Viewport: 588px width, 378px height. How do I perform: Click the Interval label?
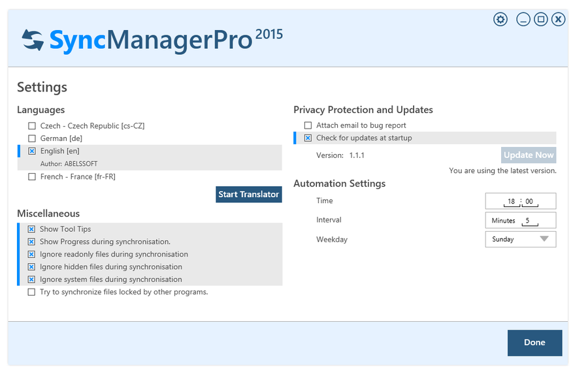click(x=329, y=220)
